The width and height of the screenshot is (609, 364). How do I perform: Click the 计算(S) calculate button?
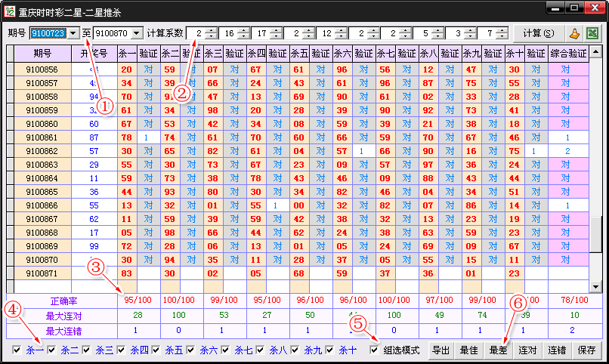coord(537,33)
